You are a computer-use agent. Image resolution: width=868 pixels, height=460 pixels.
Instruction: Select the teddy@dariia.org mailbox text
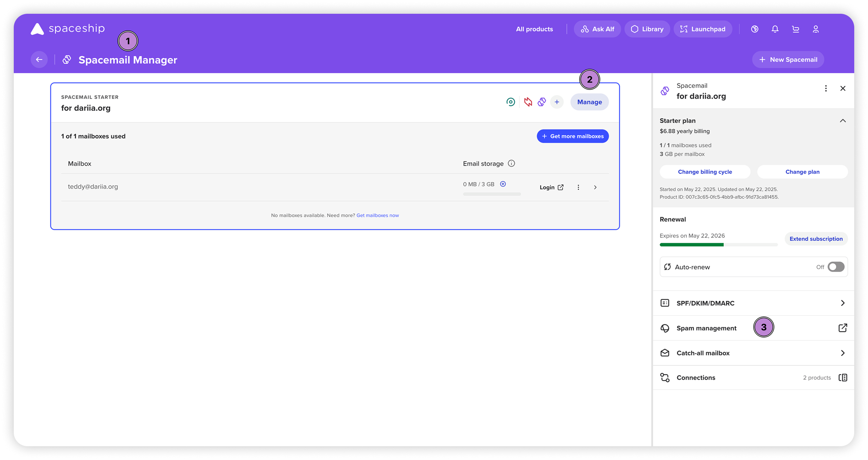pyautogui.click(x=93, y=186)
